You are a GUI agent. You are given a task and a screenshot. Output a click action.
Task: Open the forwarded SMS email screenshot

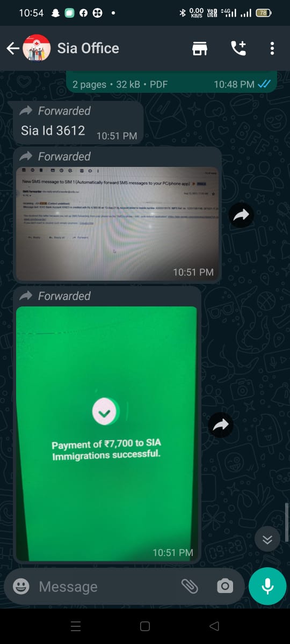click(x=118, y=223)
